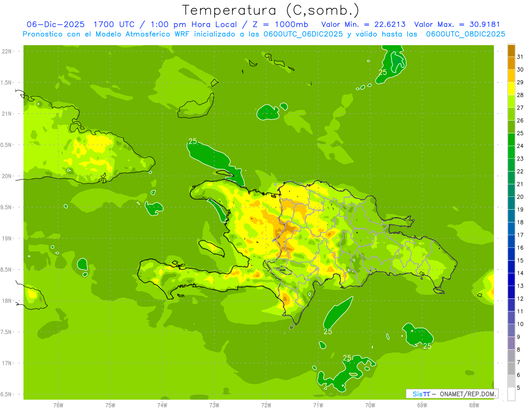Select the '06-Dic-2025' forecast date text
This screenshot has height=411, width=532.
click(55, 24)
